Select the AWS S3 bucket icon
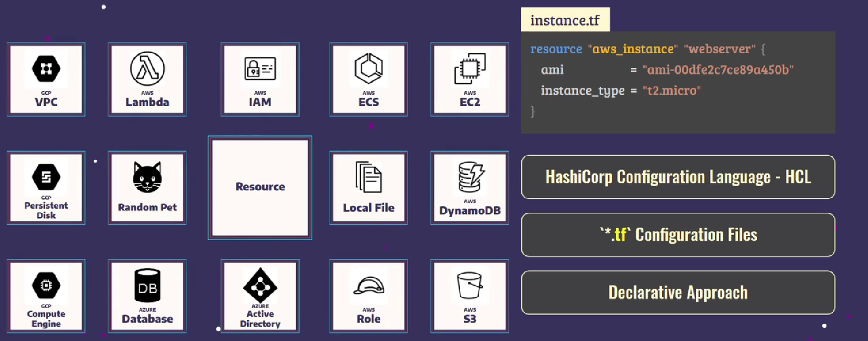 (x=470, y=285)
